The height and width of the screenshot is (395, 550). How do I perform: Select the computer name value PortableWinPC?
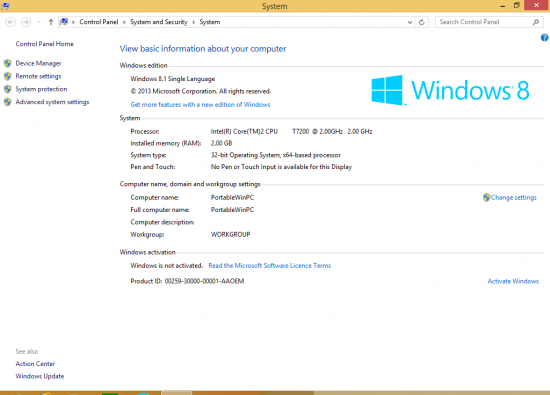click(x=232, y=198)
